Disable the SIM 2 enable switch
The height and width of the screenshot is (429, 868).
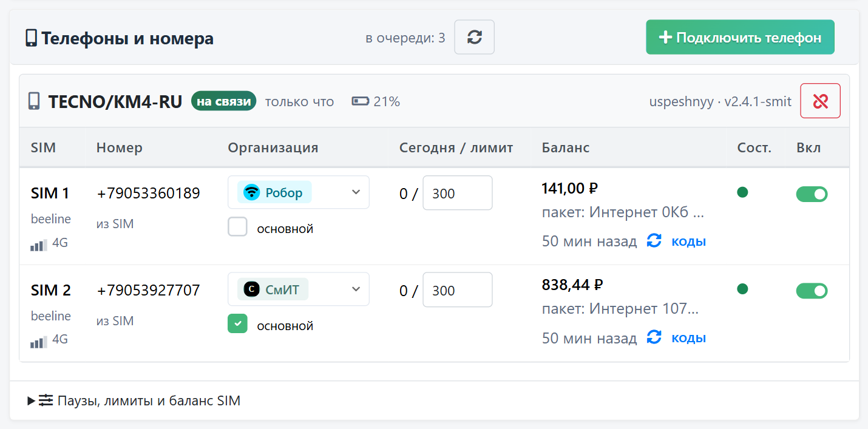point(812,291)
